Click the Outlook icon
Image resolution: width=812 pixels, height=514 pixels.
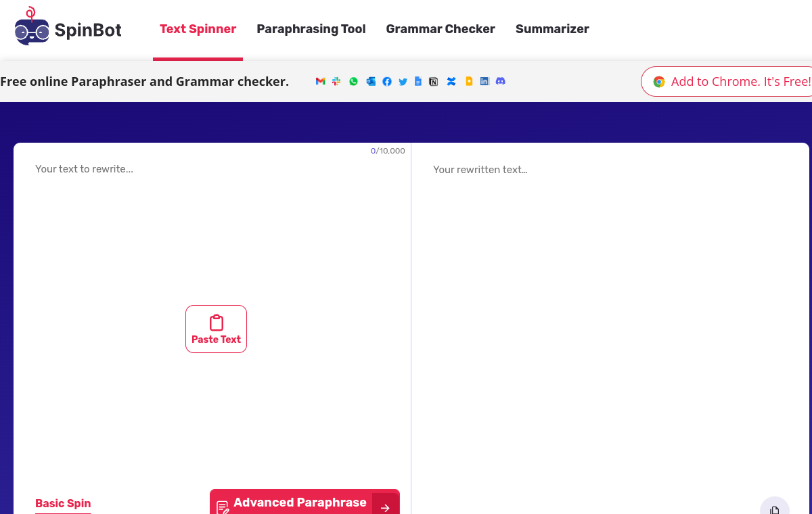(x=371, y=81)
